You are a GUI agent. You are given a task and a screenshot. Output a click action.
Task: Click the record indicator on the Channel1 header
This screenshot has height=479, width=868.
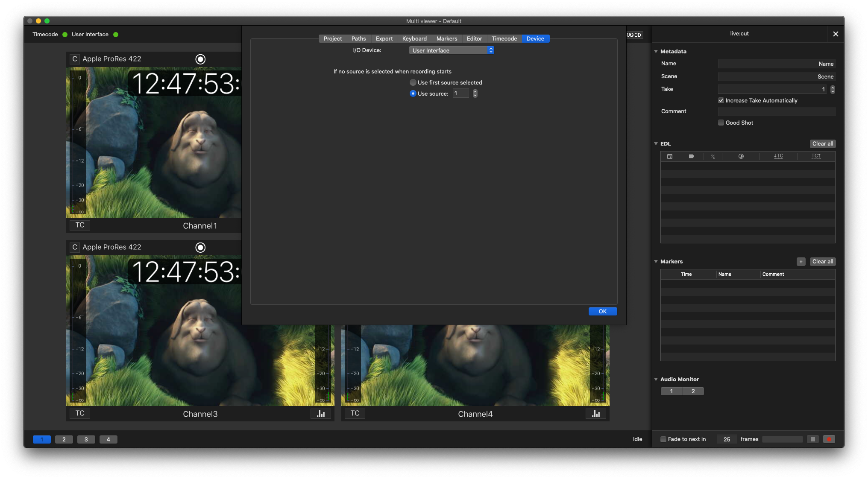[200, 59]
